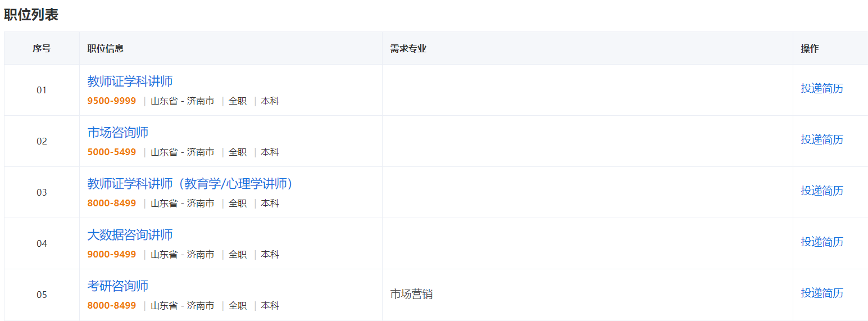Click the 序号 column header
This screenshot has width=868, height=321.
pyautogui.click(x=42, y=48)
